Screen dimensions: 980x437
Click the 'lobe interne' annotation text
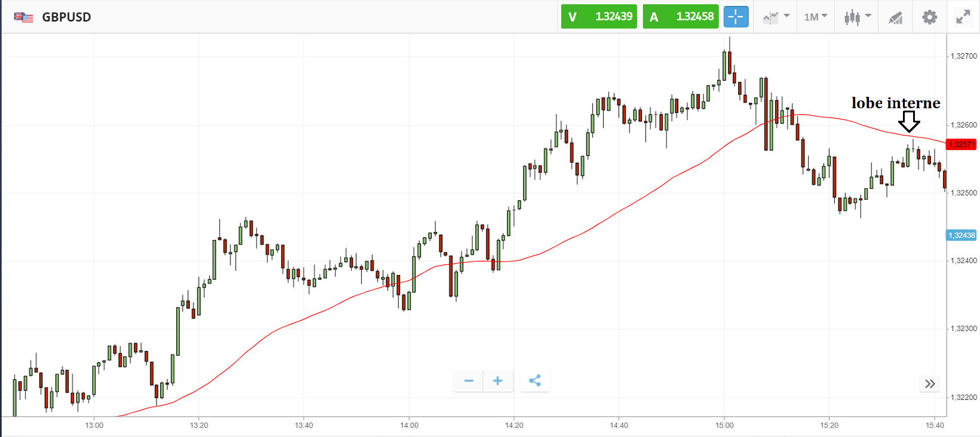click(895, 103)
